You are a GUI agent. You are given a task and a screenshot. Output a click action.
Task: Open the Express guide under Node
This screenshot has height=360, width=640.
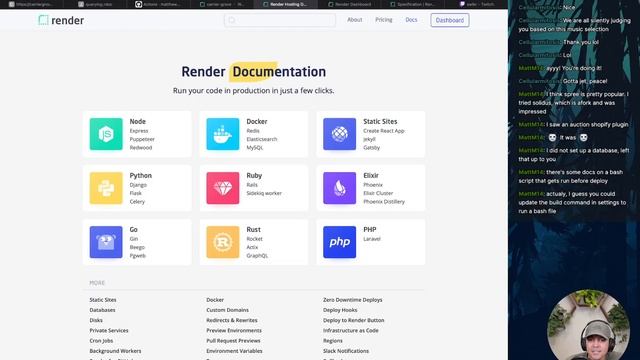[139, 131]
